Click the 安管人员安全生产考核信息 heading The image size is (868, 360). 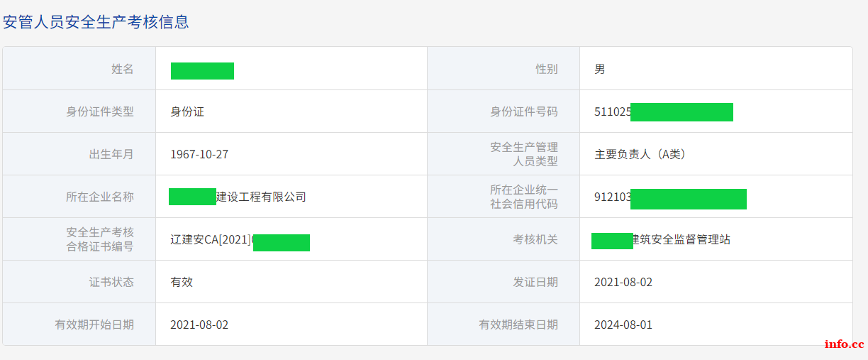[x=96, y=21]
